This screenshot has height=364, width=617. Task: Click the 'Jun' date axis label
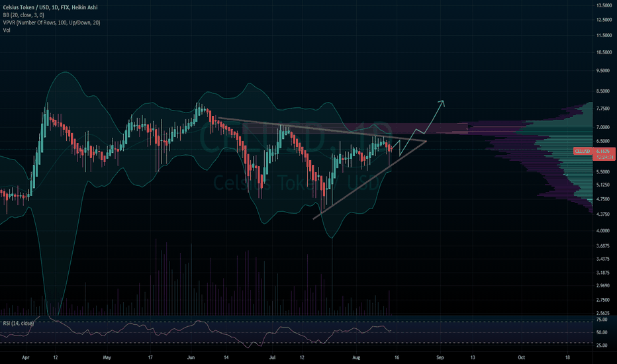[191, 357]
